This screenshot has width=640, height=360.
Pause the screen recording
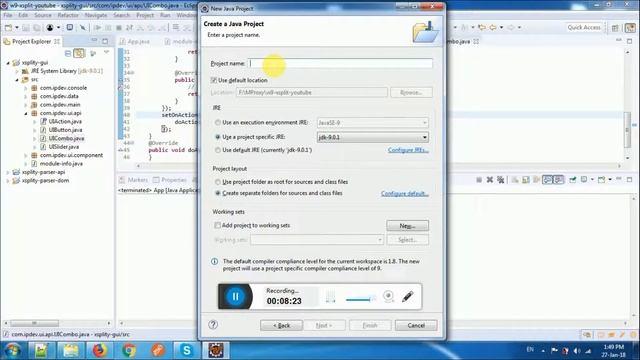coord(236,296)
